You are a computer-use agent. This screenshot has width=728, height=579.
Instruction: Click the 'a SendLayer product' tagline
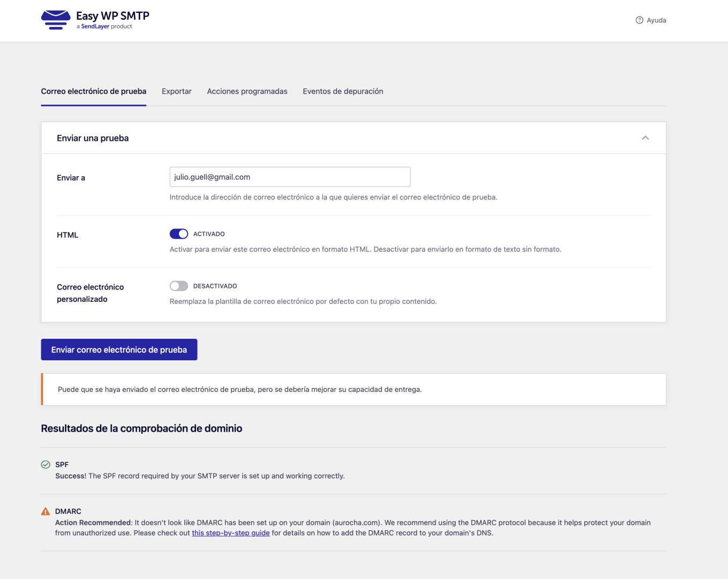[x=104, y=26]
